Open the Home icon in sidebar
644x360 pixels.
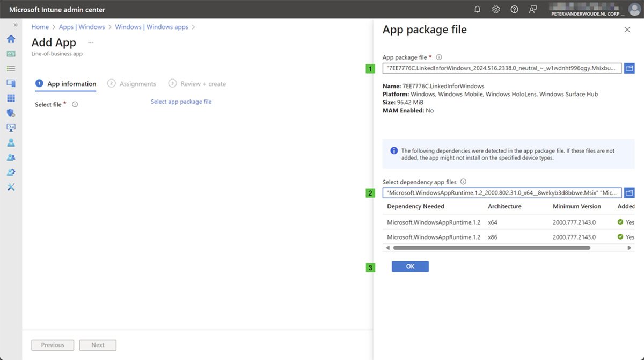coord(11,39)
